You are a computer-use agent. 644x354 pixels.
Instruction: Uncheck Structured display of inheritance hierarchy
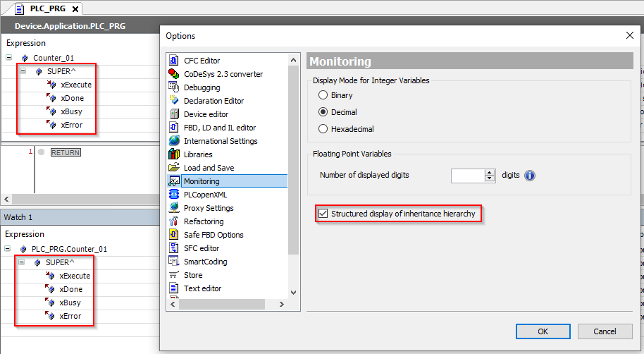tap(324, 214)
